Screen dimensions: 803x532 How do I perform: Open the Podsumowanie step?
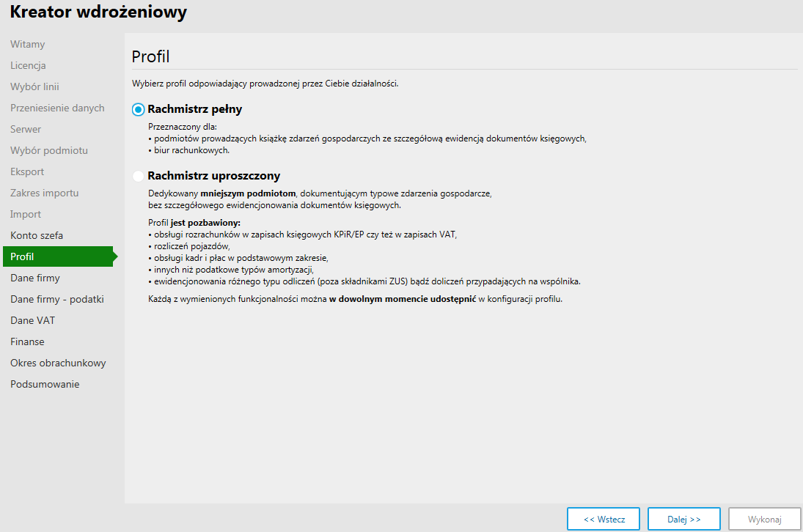[45, 384]
